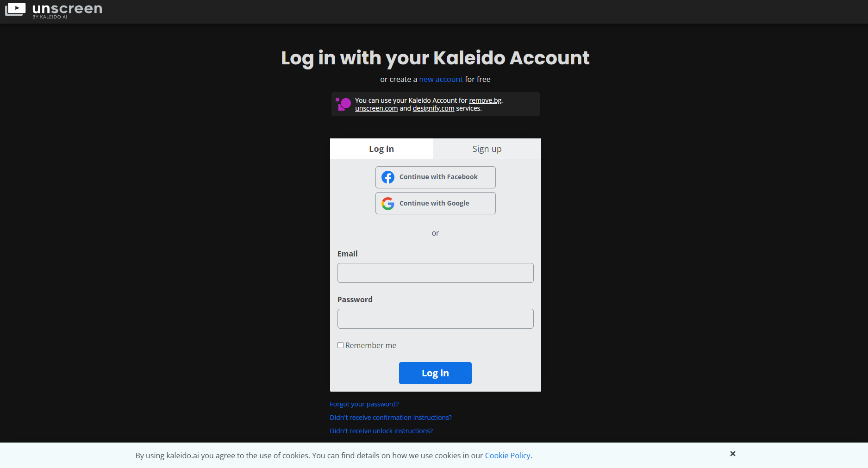The image size is (868, 468).
Task: Open the new account link
Action: coord(441,79)
